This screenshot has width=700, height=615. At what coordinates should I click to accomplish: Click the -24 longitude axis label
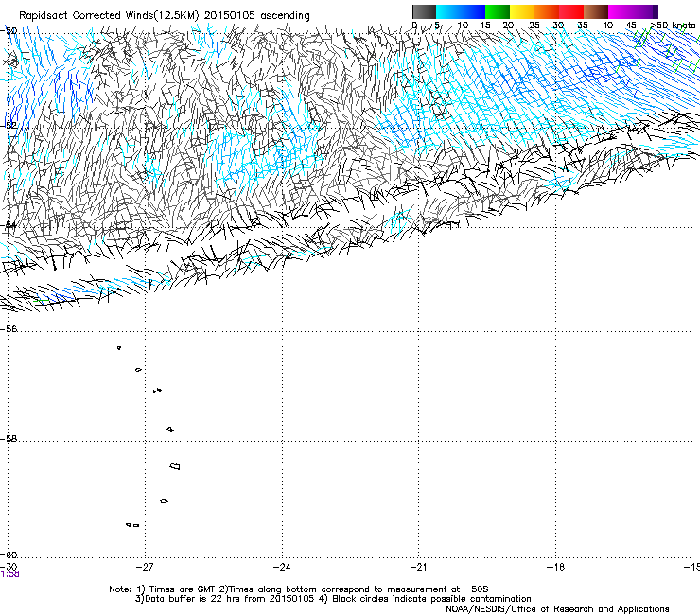pos(282,567)
